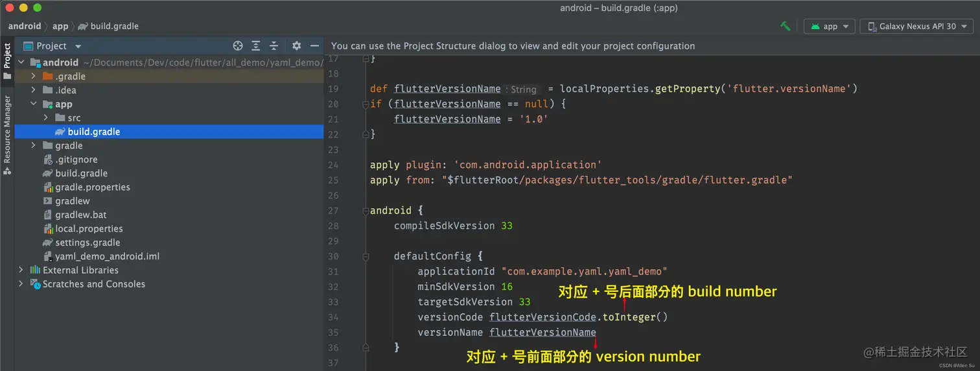Viewport: 980px width, 371px height.
Task: Expand Scratches and Consoles node
Action: click(x=21, y=284)
